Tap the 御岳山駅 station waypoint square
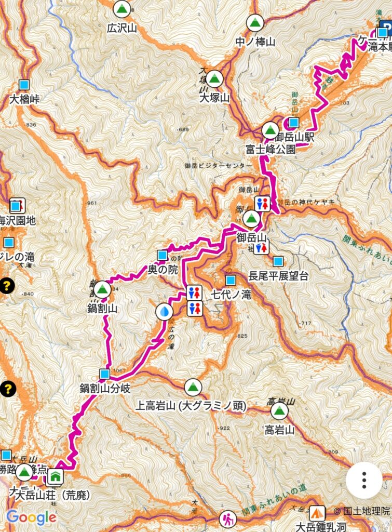 pos(294,123)
